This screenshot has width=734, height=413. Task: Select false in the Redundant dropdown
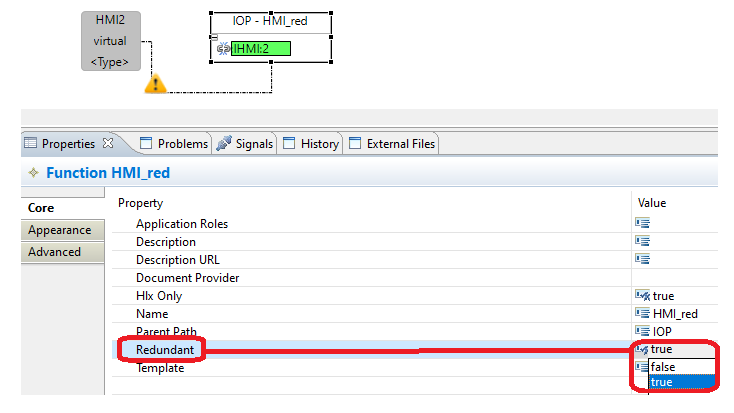[x=663, y=367]
